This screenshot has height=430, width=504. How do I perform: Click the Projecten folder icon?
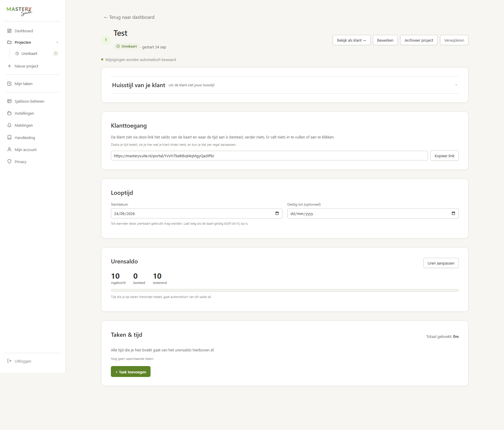point(9,42)
